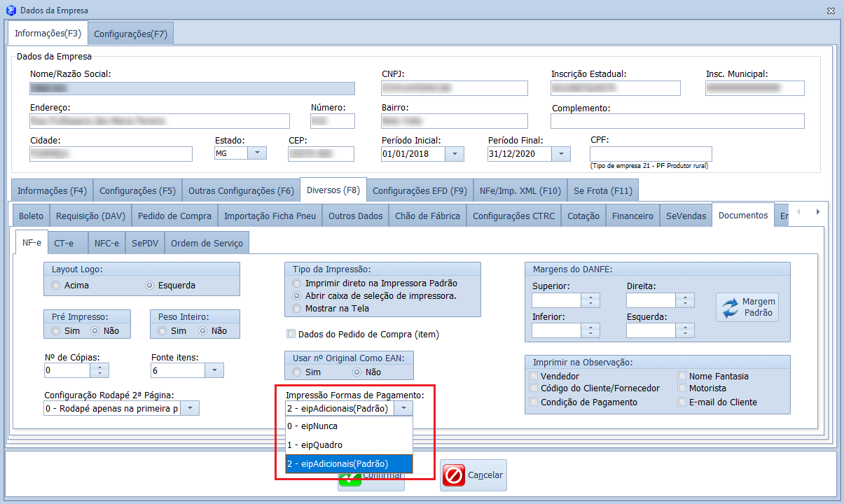This screenshot has width=844, height=504.
Task: Click the Margem Padrão refresh button
Action: pos(747,307)
